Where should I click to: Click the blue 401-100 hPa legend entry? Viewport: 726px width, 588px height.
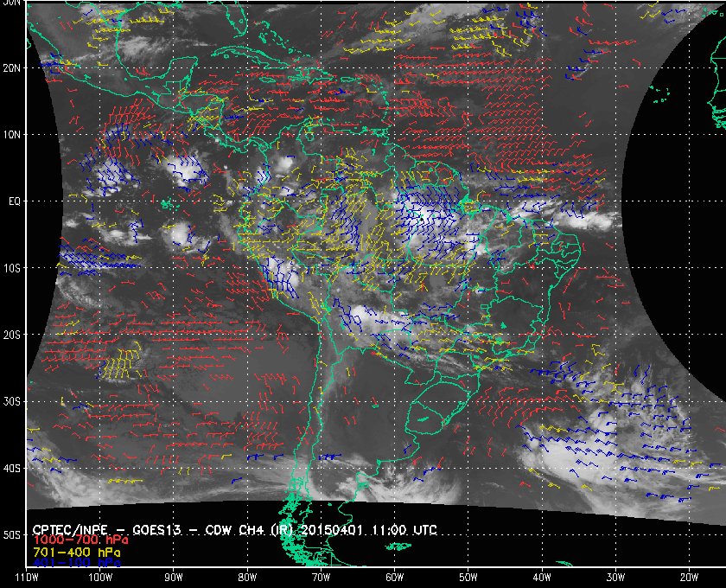click(x=76, y=563)
